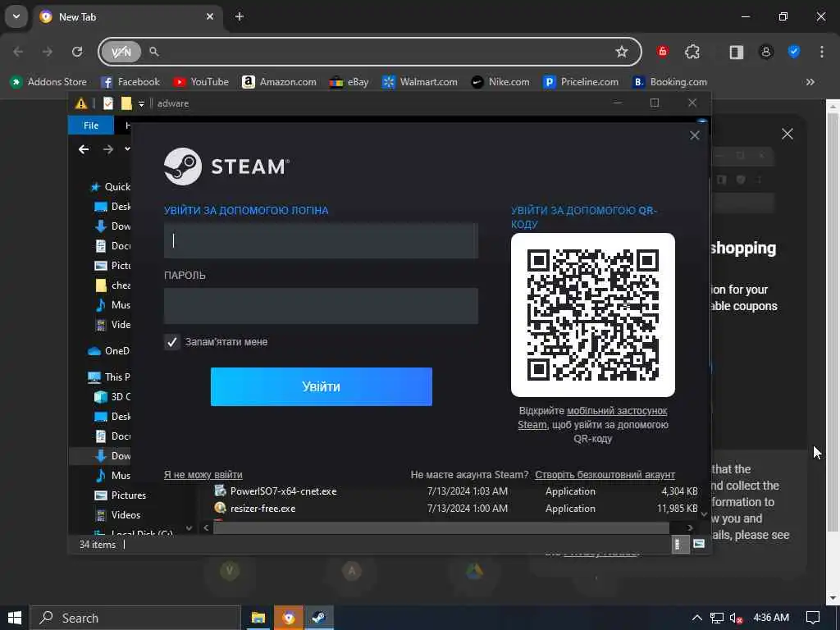840x630 pixels.
Task: Click the muted volume tray icon
Action: click(x=736, y=619)
